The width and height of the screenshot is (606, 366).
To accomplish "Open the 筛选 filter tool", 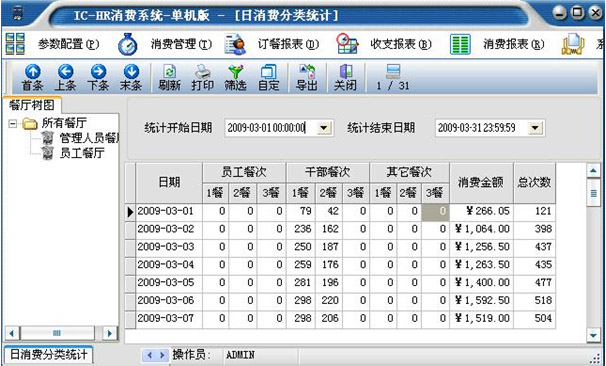I will [235, 77].
